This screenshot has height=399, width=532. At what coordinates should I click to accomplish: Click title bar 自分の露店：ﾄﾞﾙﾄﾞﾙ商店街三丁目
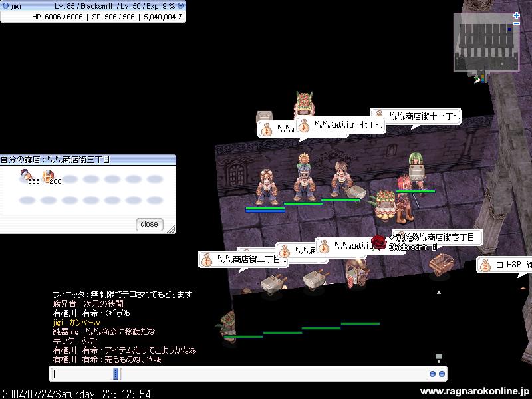pyautogui.click(x=88, y=160)
